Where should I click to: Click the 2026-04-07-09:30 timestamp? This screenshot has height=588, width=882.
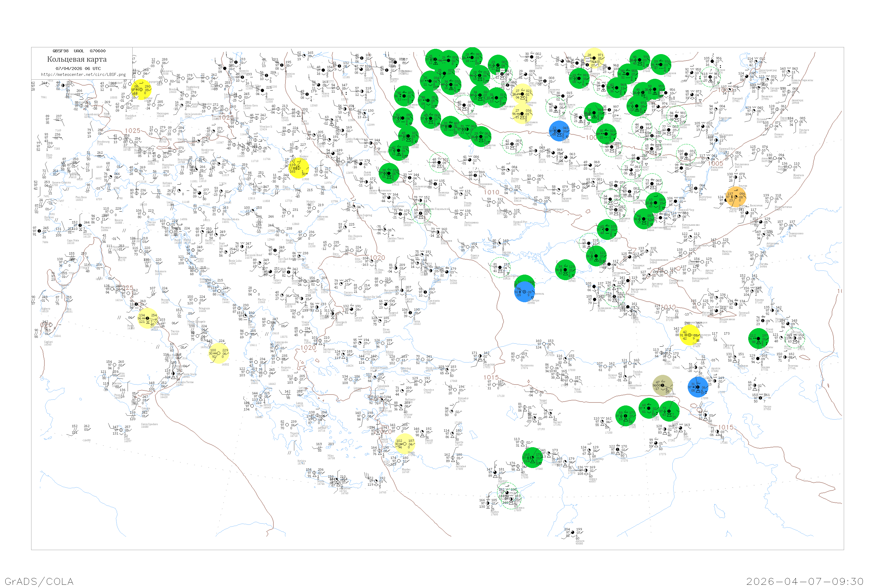coord(805,581)
